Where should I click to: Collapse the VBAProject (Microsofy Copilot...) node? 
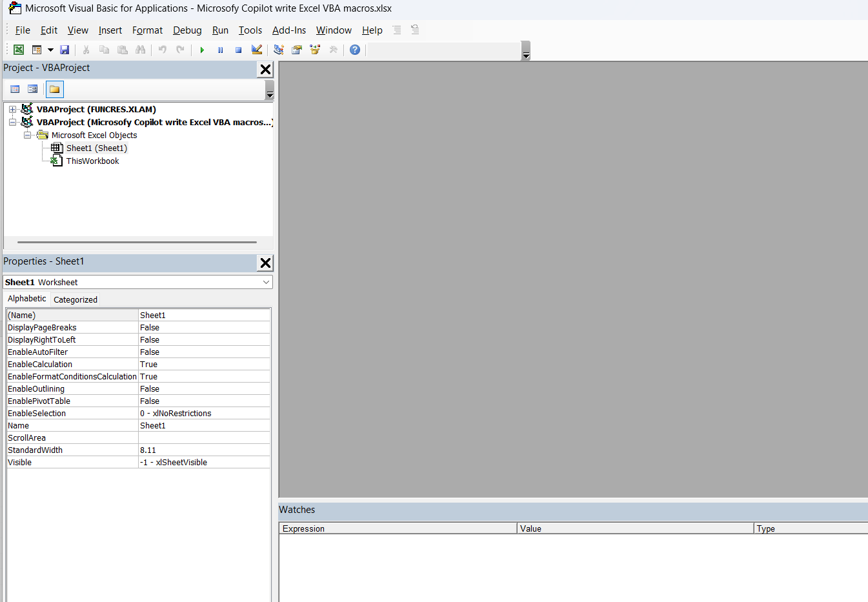12,123
